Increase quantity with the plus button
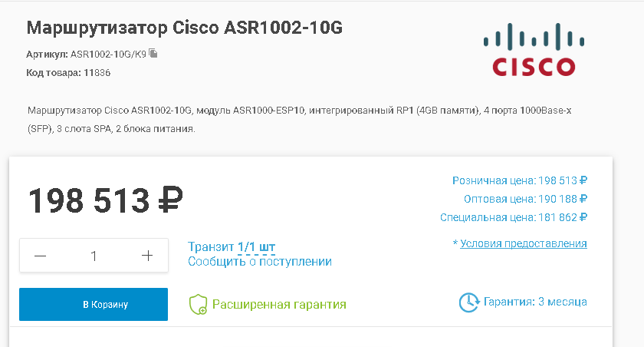Screen dimensions: 644x347 pos(147,256)
